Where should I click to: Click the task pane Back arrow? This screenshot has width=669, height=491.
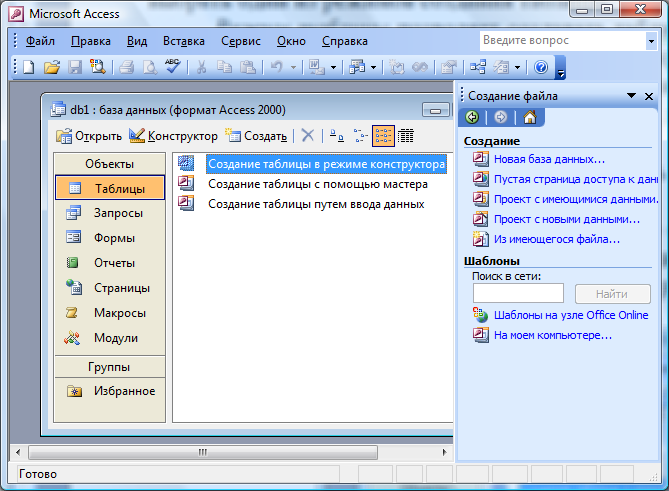472,117
